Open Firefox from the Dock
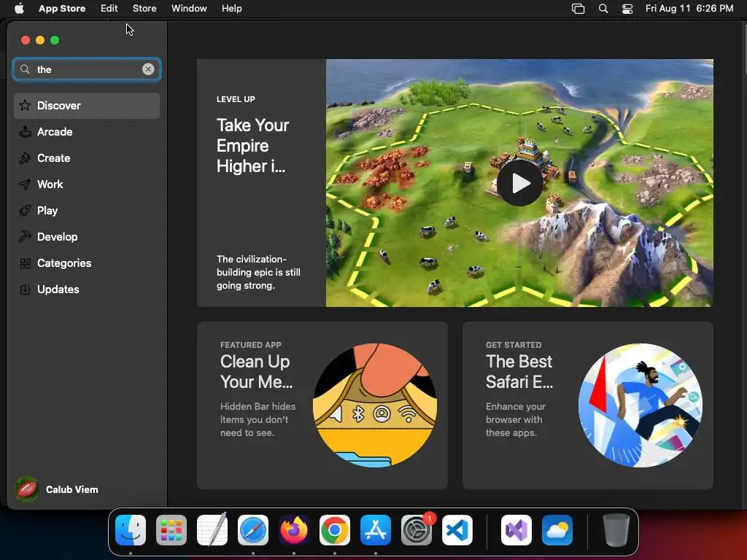Screen dimensions: 747x560 click(294, 530)
